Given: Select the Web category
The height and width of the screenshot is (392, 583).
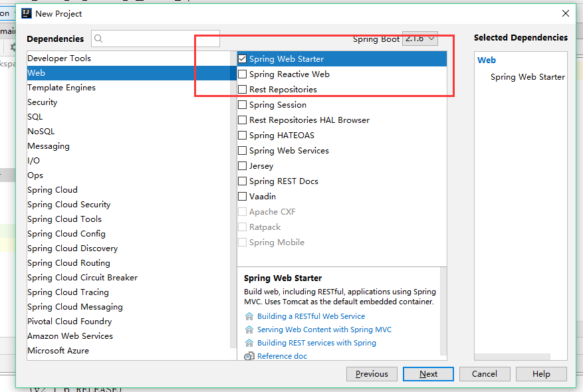Looking at the screenshot, I should (129, 73).
